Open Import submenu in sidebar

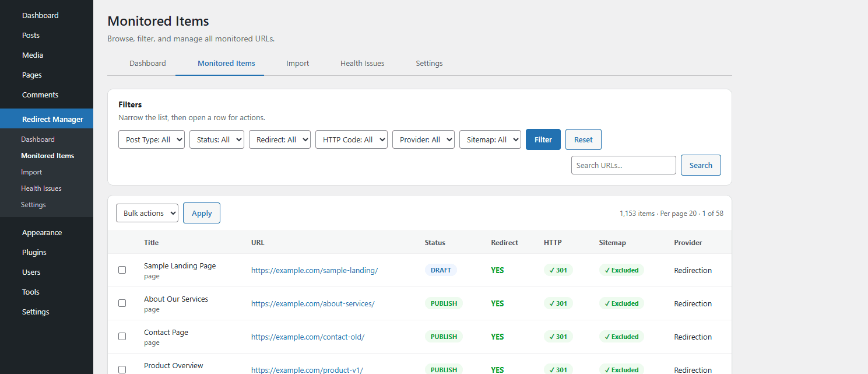31,172
